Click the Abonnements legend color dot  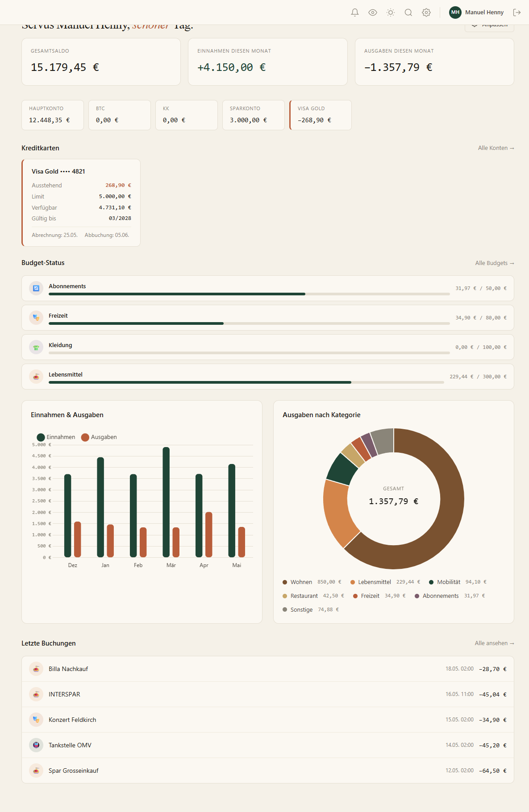(x=417, y=596)
